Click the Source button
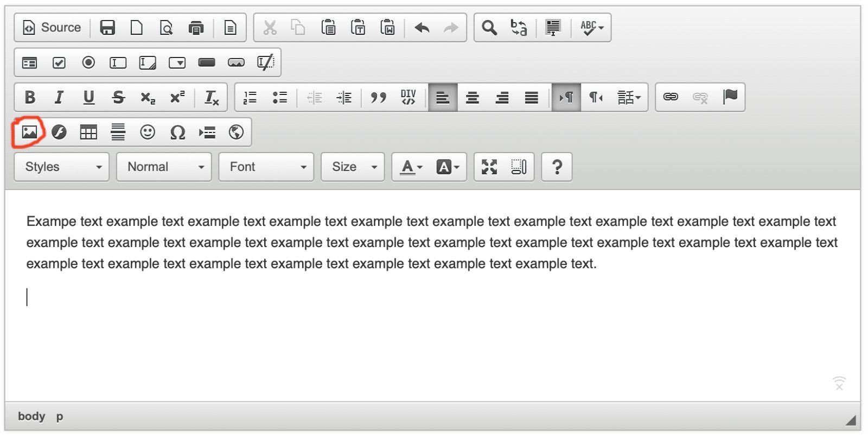The width and height of the screenshot is (868, 436). point(52,28)
